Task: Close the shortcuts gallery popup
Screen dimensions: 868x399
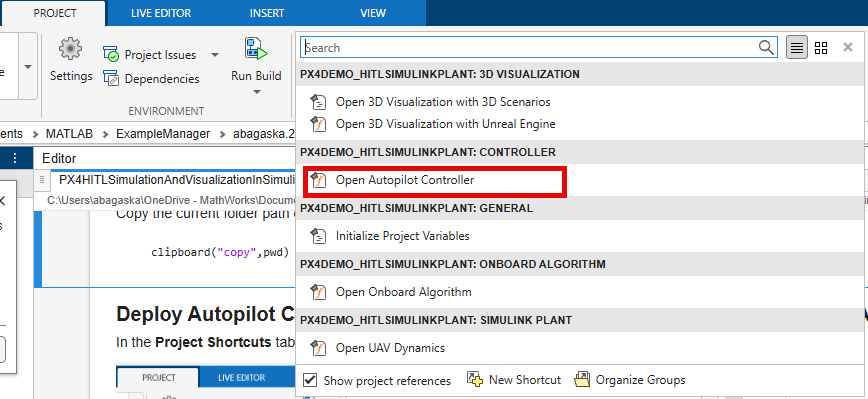Action: click(x=848, y=48)
